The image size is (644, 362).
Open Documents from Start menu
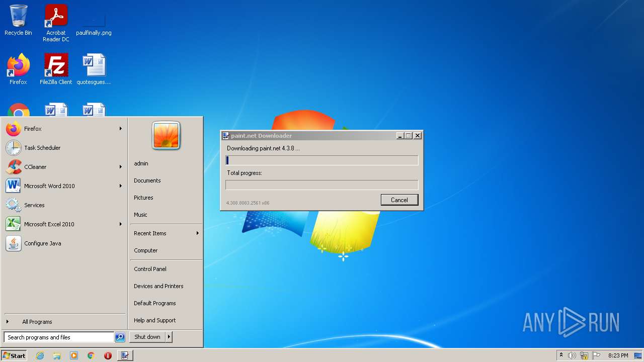[166, 180]
